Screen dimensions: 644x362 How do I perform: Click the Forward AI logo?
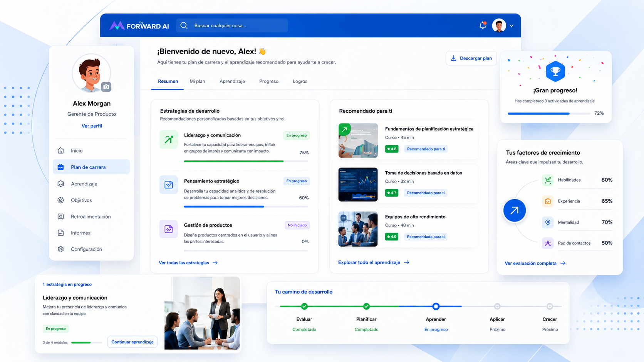pos(139,25)
